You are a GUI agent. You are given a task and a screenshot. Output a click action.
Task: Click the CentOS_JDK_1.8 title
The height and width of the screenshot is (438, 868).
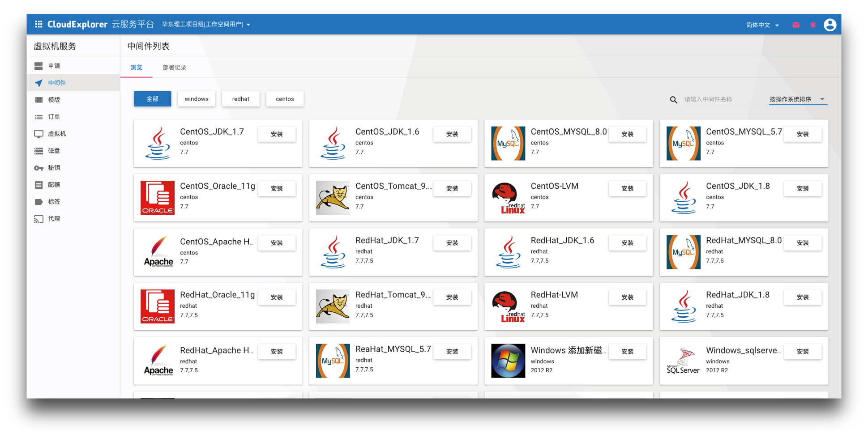click(738, 186)
